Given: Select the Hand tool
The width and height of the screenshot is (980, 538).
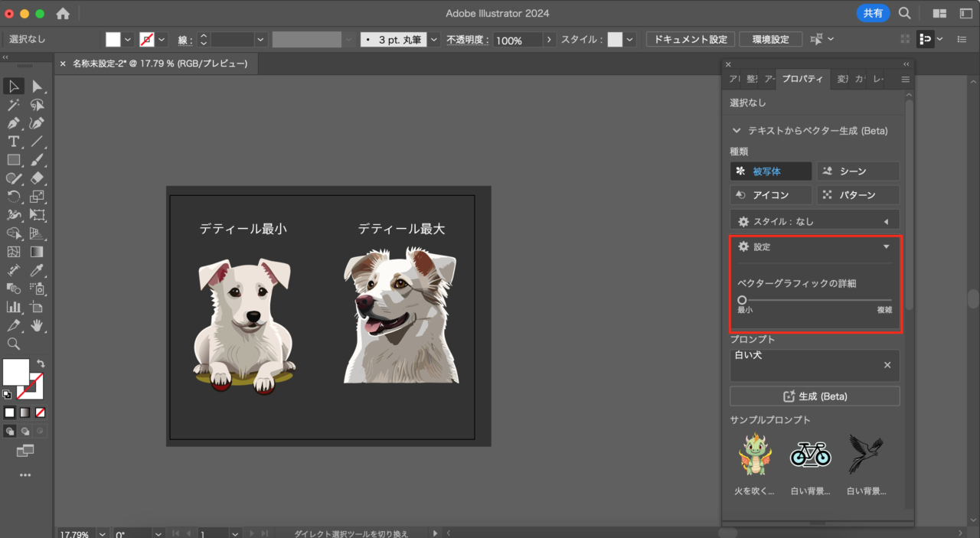Looking at the screenshot, I should click(37, 325).
